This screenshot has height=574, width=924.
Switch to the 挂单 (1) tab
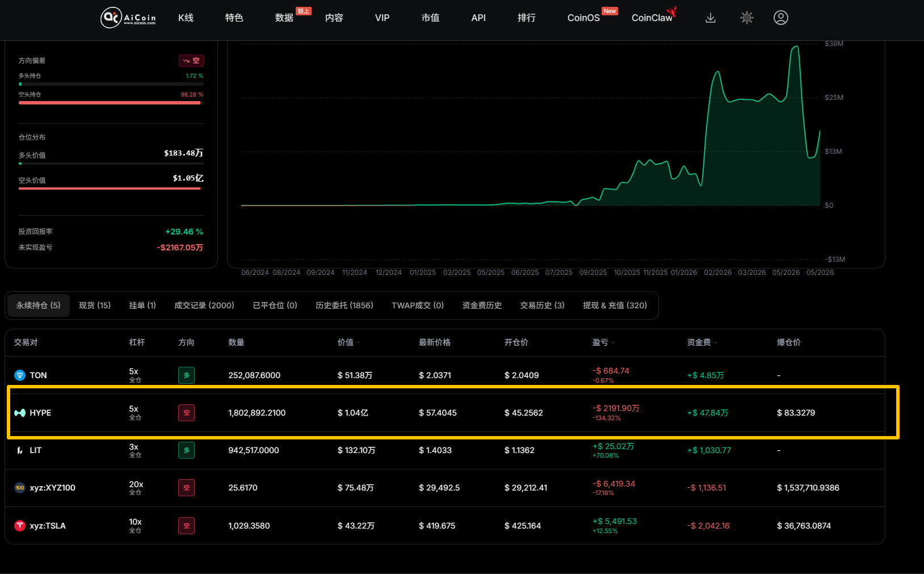(142, 305)
